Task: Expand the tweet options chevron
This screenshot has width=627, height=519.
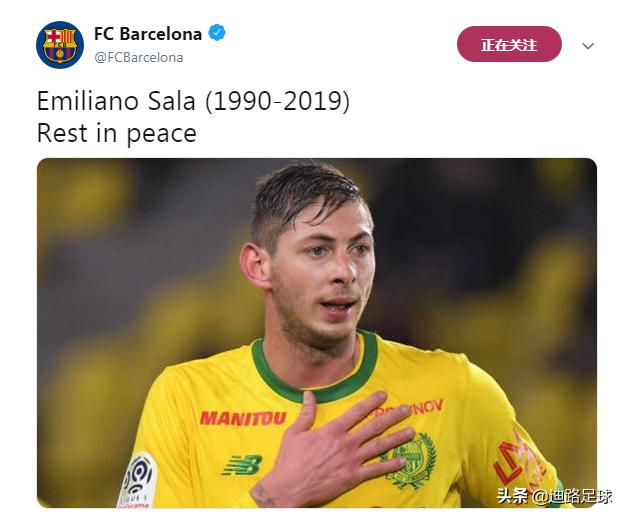Action: tap(588, 46)
